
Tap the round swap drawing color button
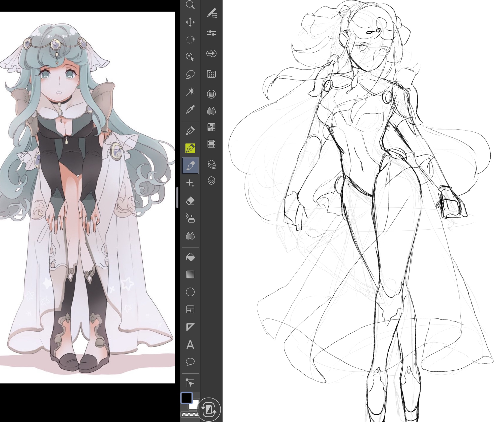209,410
